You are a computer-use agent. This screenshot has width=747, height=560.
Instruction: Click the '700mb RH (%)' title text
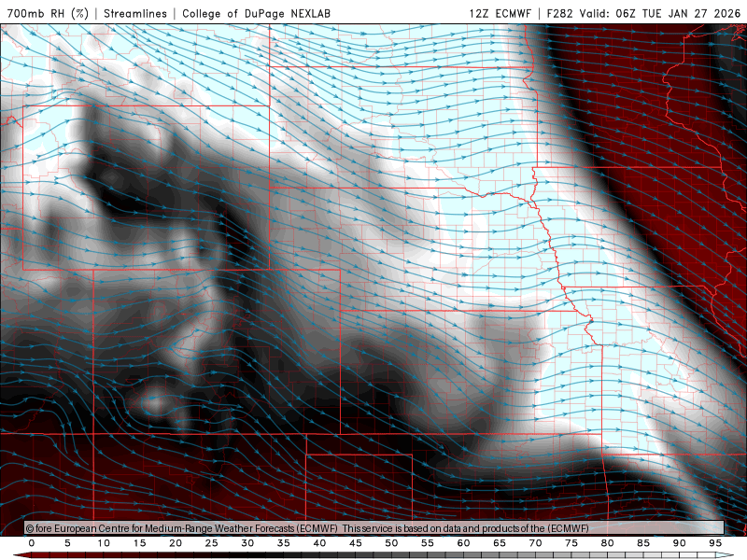click(x=48, y=13)
